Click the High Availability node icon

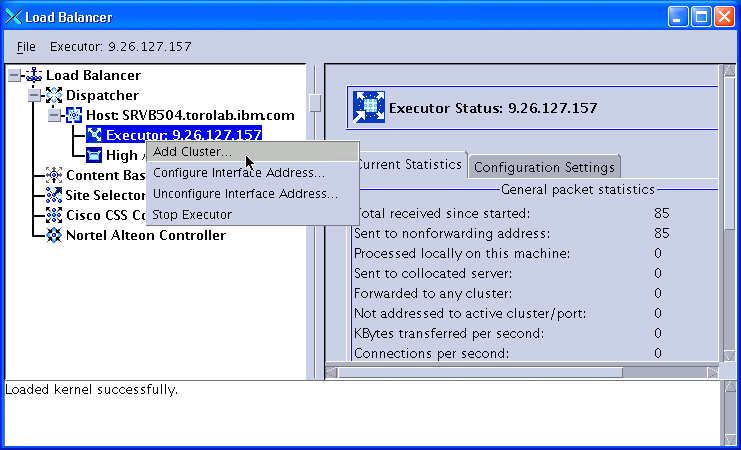[94, 155]
